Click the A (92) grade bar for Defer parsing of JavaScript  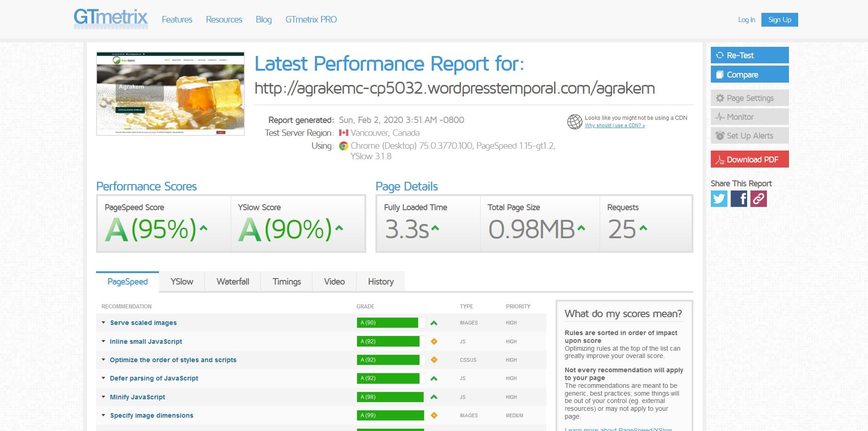coord(391,378)
